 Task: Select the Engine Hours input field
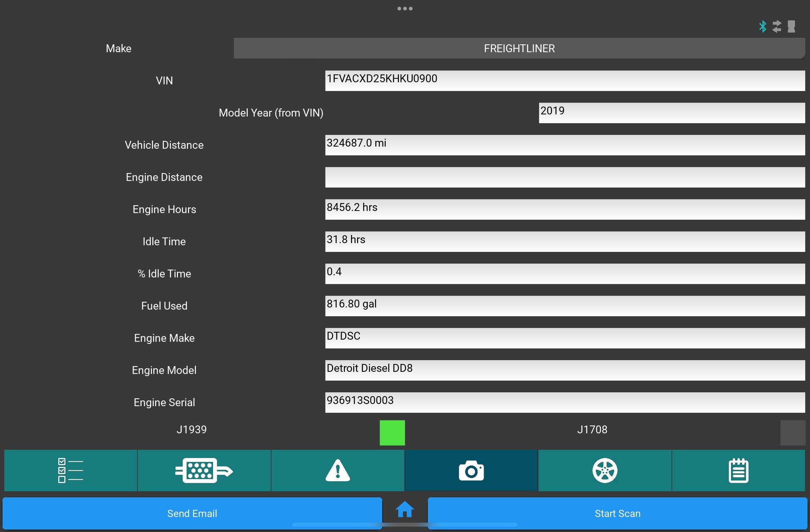pyautogui.click(x=564, y=209)
